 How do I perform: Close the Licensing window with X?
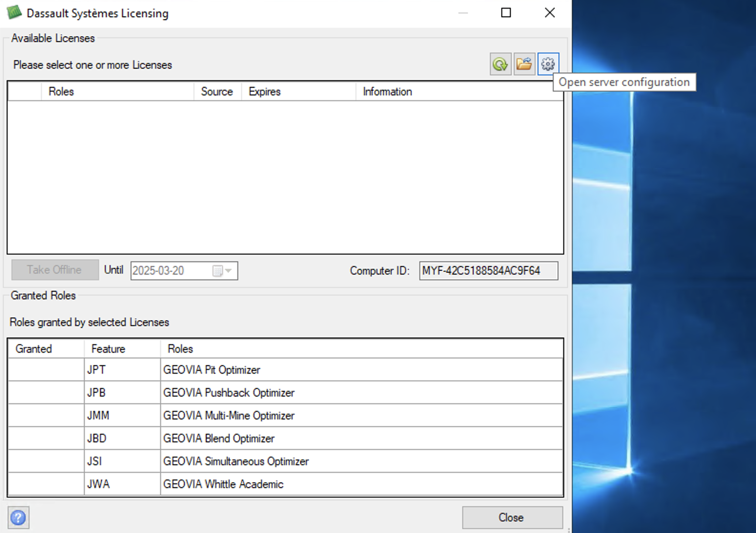(550, 13)
